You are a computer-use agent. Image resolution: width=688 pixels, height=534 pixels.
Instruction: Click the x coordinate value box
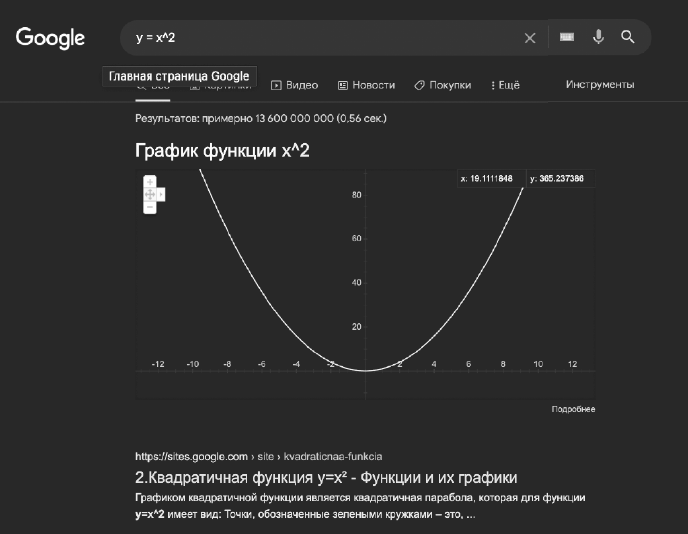487,178
